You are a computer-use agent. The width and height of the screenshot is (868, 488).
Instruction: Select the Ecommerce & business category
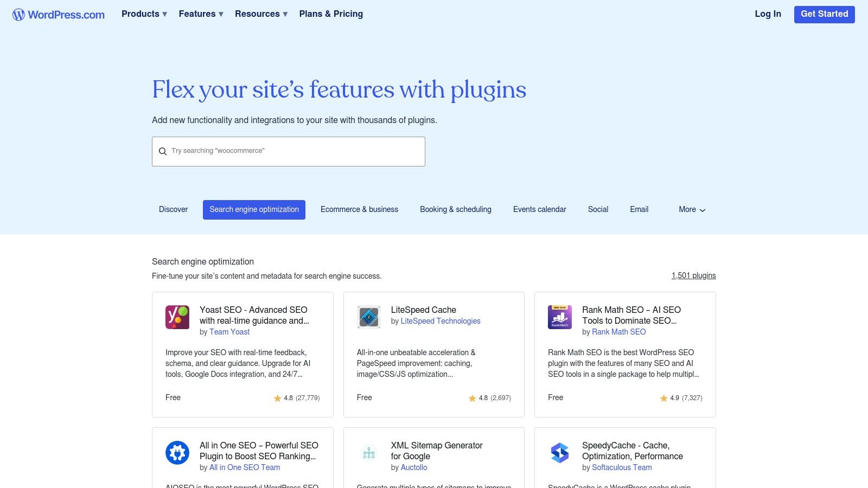[359, 209]
